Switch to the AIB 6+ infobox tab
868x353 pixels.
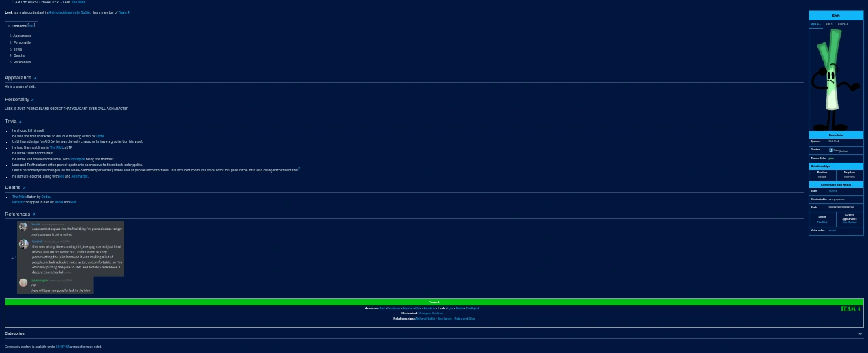815,24
